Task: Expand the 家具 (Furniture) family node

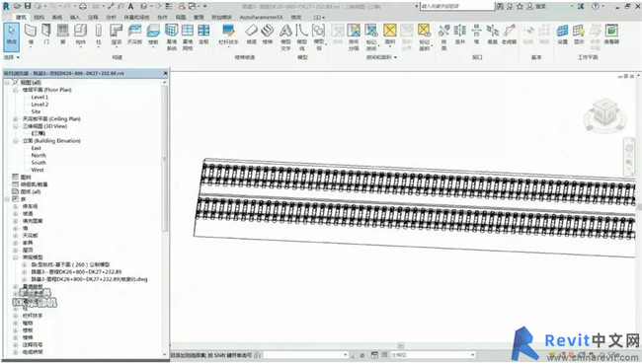Action: point(15,243)
